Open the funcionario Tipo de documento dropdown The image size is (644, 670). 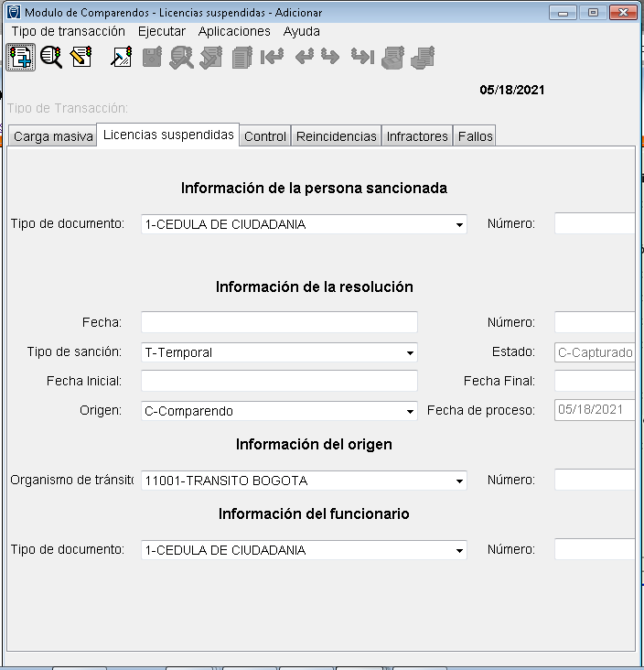[x=458, y=550]
